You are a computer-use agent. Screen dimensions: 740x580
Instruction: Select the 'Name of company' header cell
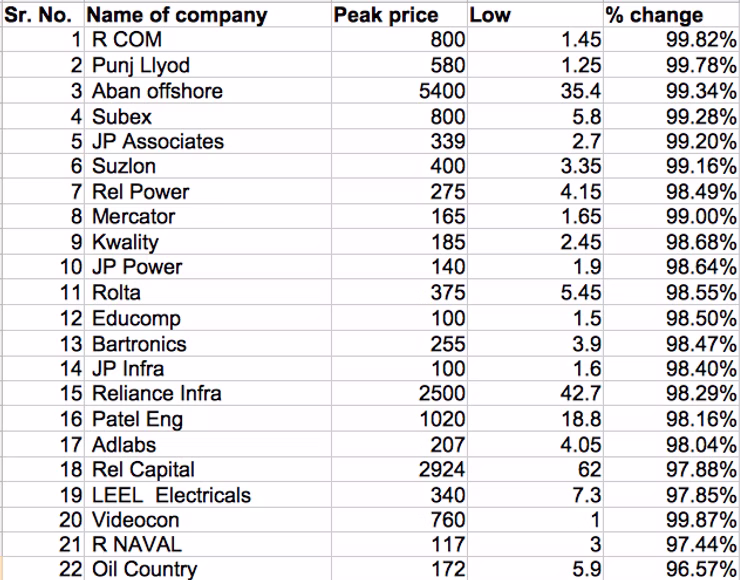click(x=208, y=15)
